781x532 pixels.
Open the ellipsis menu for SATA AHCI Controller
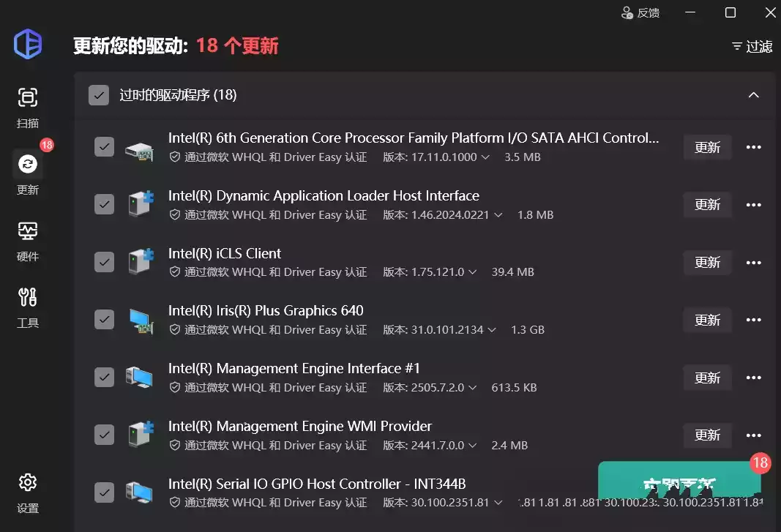click(754, 147)
